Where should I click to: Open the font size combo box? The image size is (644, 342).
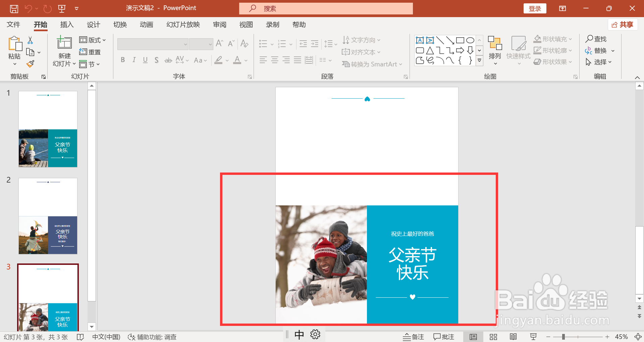tap(201, 44)
